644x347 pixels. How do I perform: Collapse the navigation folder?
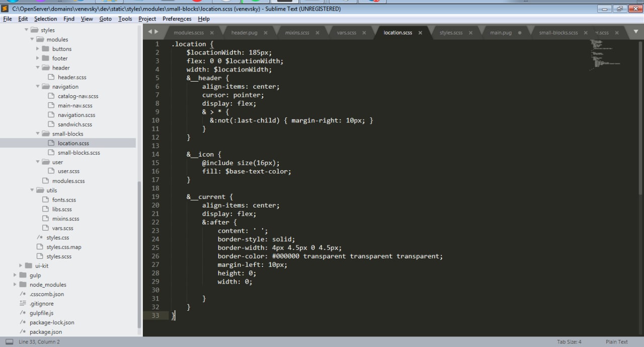(38, 87)
